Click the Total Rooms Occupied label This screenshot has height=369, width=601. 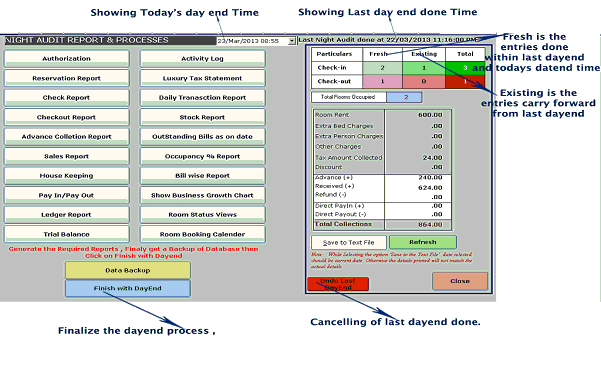[348, 97]
